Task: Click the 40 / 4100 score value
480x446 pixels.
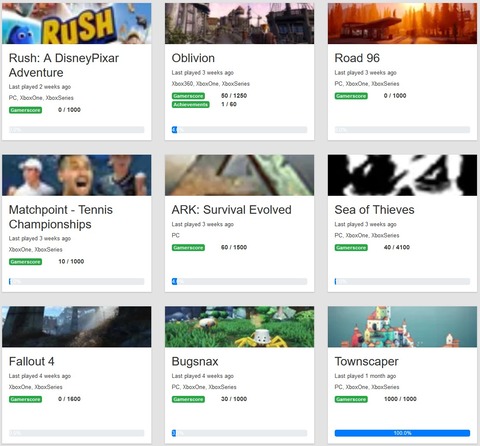Action: click(397, 247)
